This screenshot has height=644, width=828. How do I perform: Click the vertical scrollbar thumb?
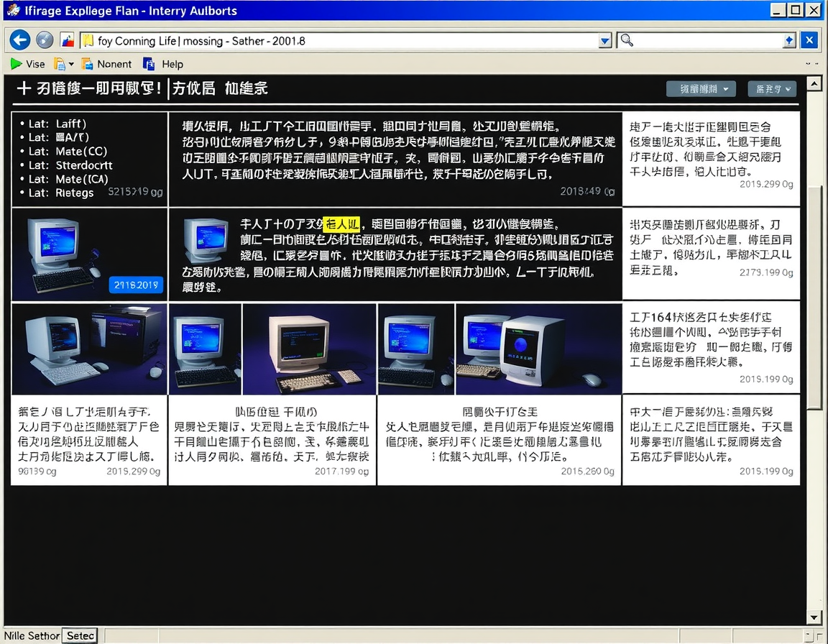point(814,298)
